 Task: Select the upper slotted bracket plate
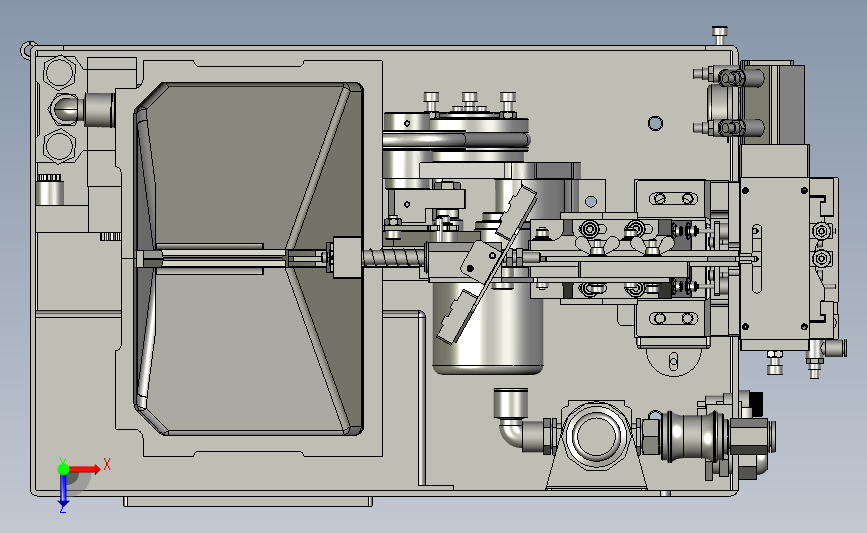tap(672, 198)
